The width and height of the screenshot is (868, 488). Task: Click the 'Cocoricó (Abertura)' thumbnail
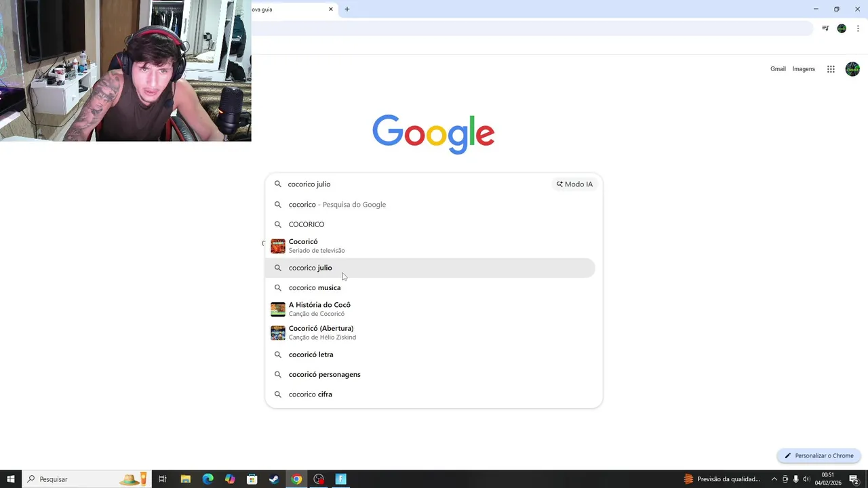point(278,333)
